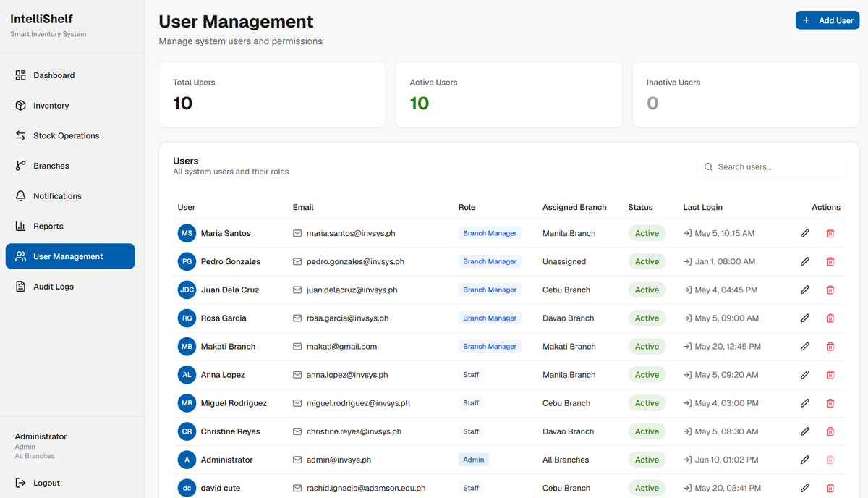
Task: Delete the Pedro Gonzales user
Action: click(830, 261)
